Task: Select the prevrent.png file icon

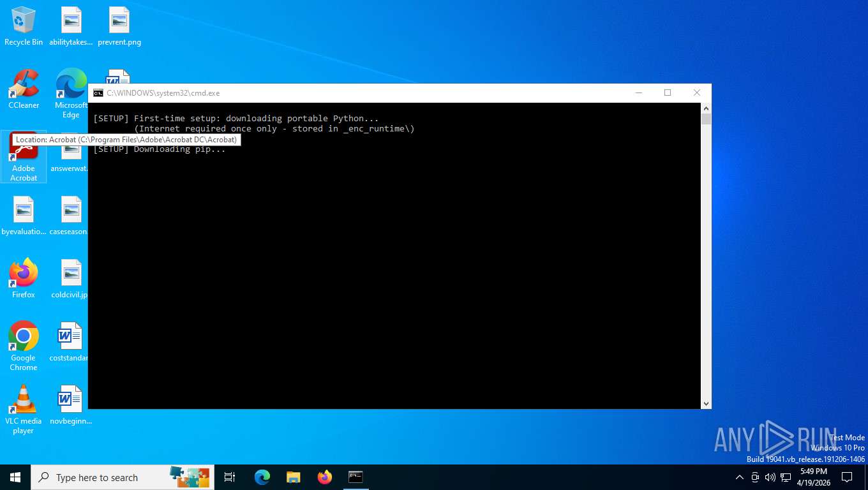Action: click(x=119, y=26)
